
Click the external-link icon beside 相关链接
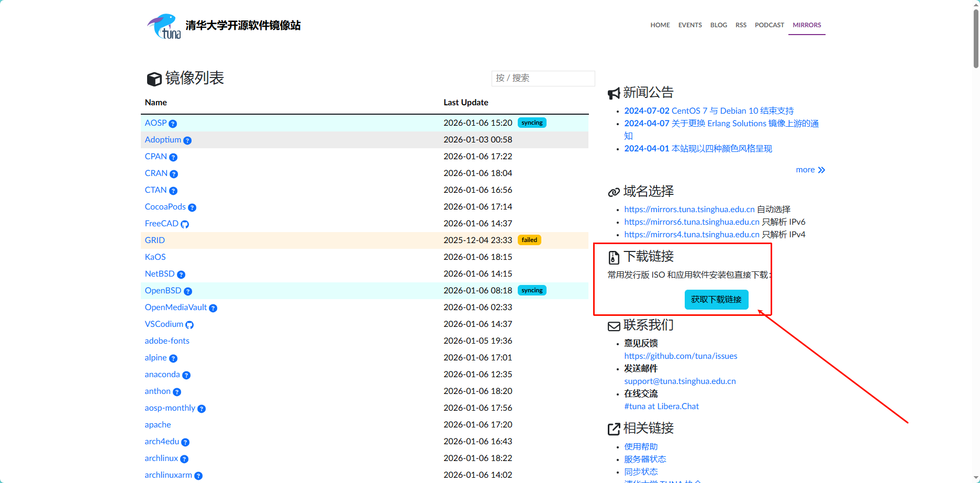613,429
